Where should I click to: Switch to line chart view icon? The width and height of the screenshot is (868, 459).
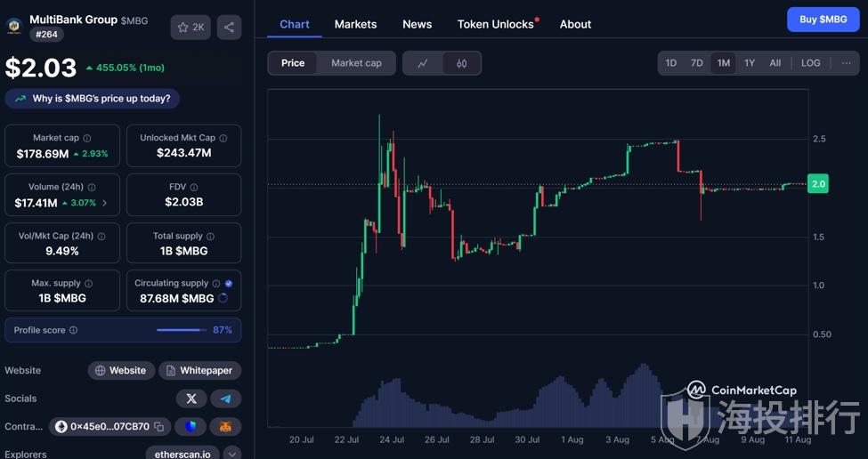(x=423, y=63)
